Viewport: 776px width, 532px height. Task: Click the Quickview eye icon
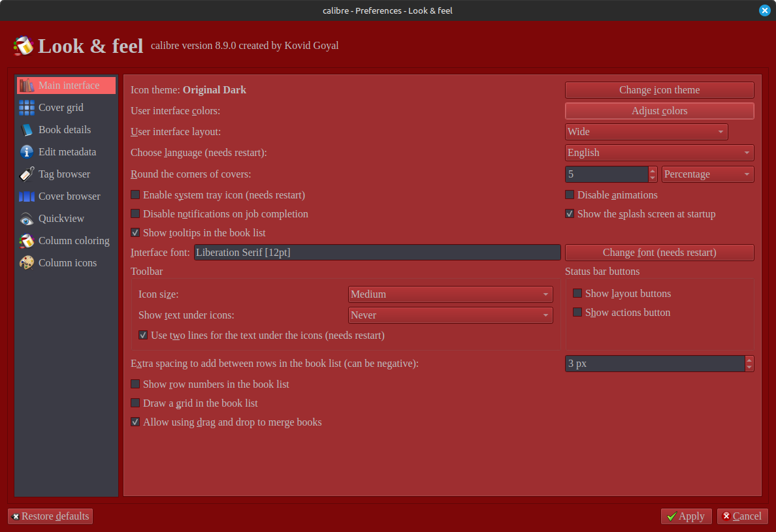point(27,219)
